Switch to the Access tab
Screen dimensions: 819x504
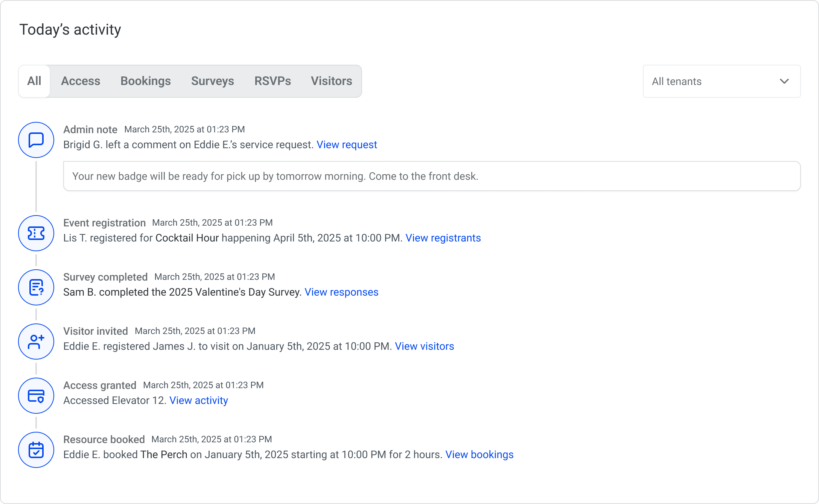(81, 81)
